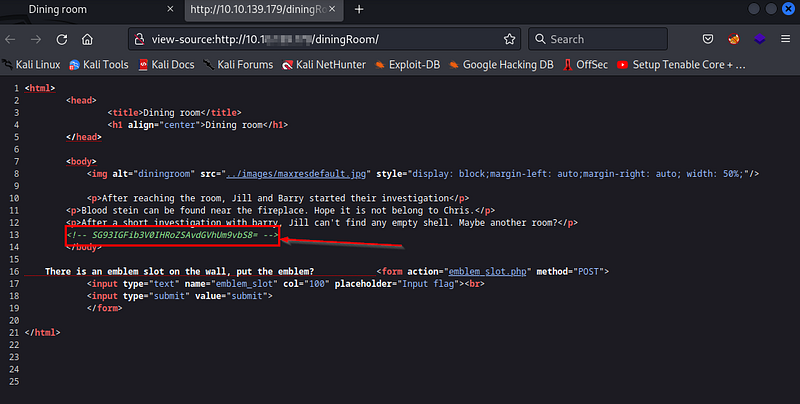800x404 pixels.
Task: Open a new tab with plus
Action: pos(359,9)
